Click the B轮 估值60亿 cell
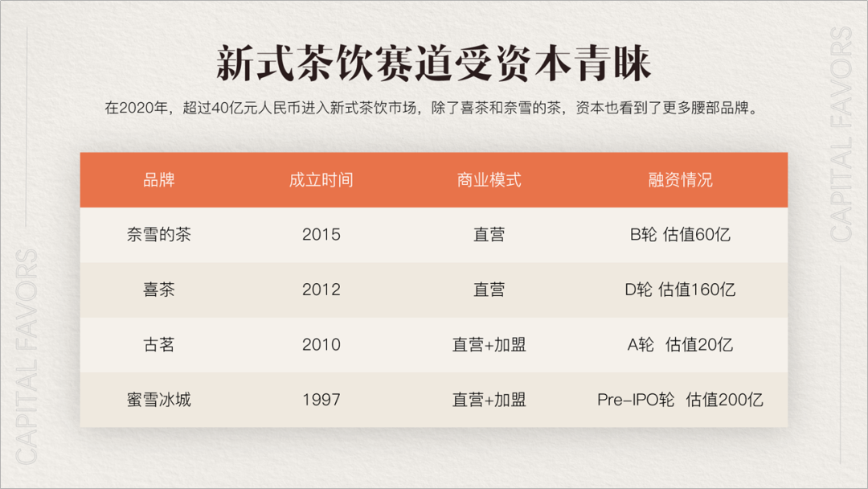This screenshot has height=489, width=868. tap(681, 234)
